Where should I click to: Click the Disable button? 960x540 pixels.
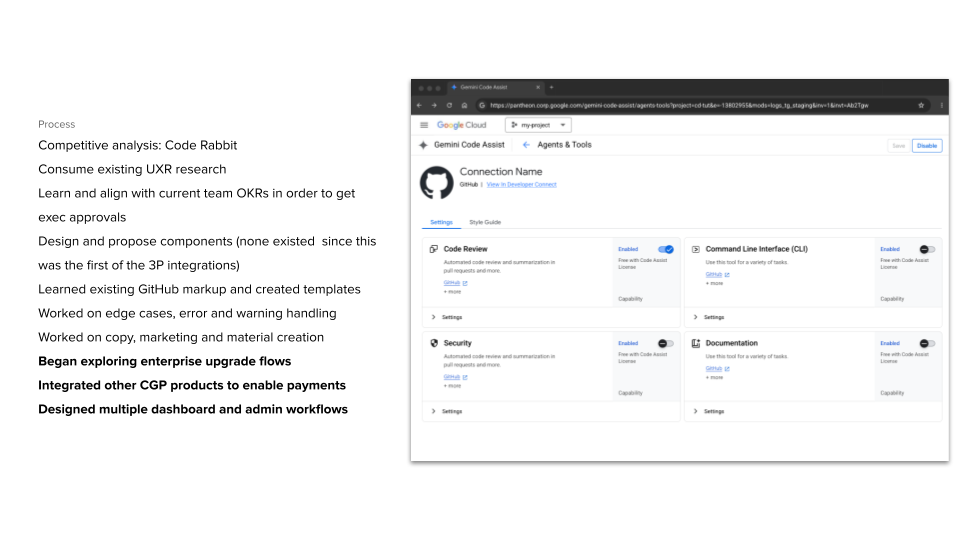point(927,145)
